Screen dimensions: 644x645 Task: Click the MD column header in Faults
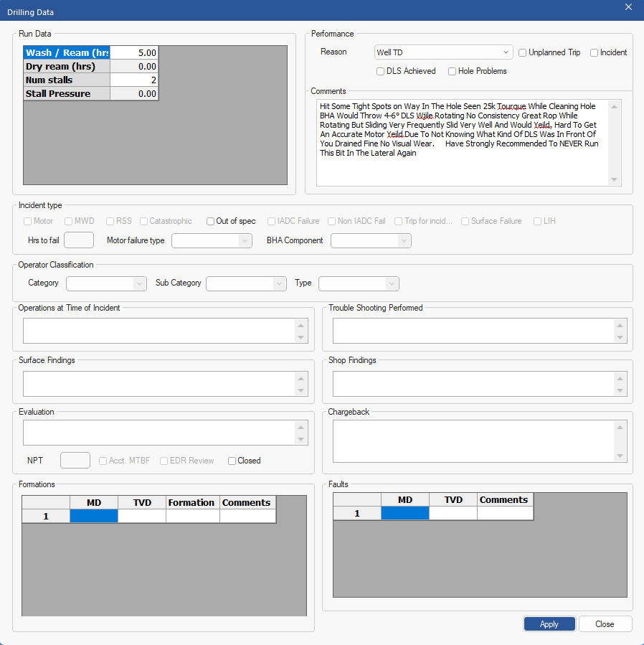(x=405, y=500)
